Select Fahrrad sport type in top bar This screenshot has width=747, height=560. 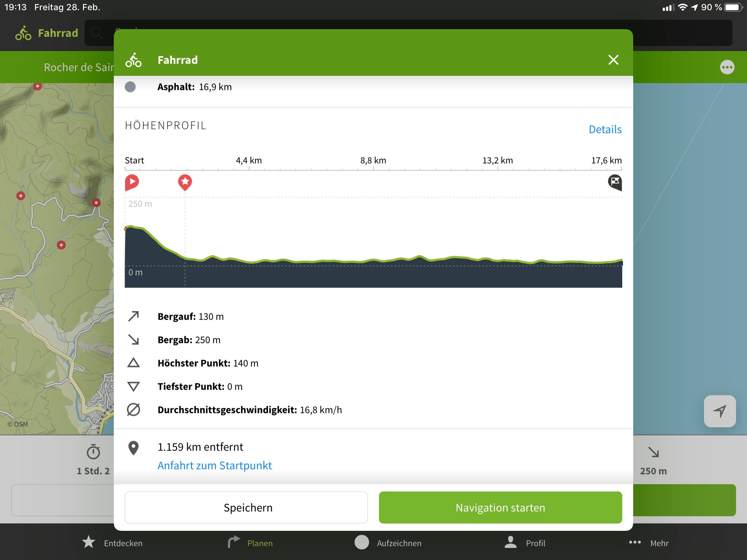(x=47, y=33)
